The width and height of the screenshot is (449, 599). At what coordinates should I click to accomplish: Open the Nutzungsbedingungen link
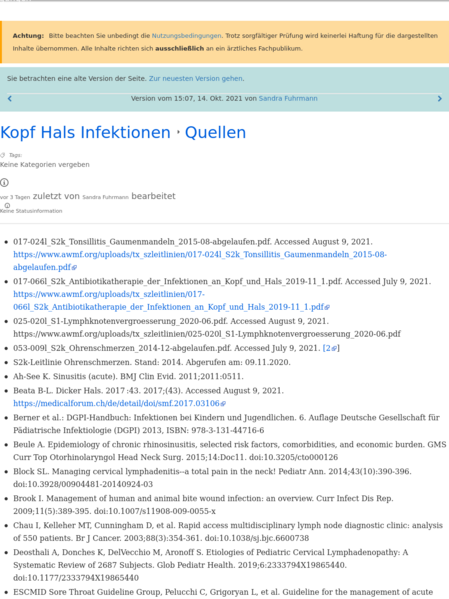186,36
